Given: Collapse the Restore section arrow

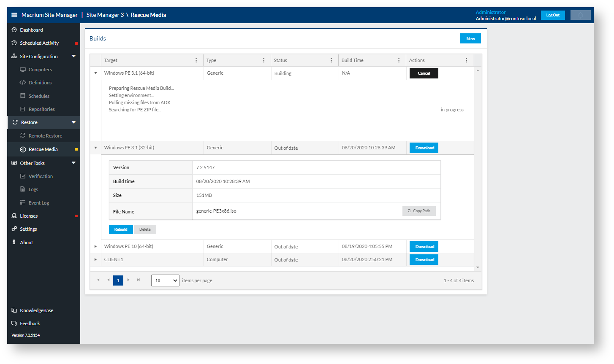Looking at the screenshot, I should tap(74, 122).
